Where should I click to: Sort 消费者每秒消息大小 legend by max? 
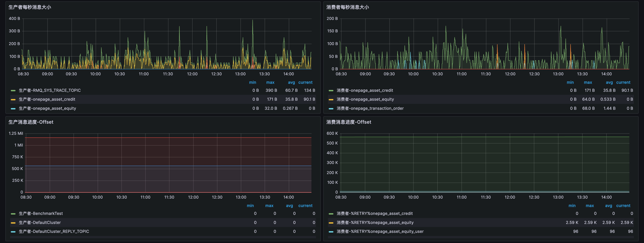point(588,82)
